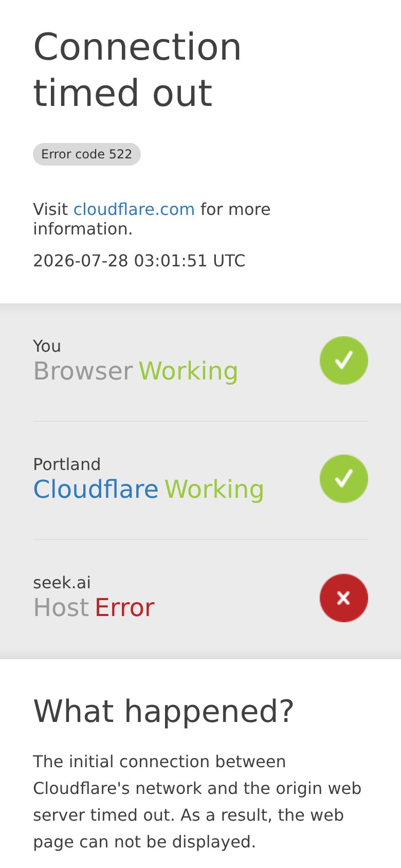Click the seek.ai hostname label

[62, 583]
